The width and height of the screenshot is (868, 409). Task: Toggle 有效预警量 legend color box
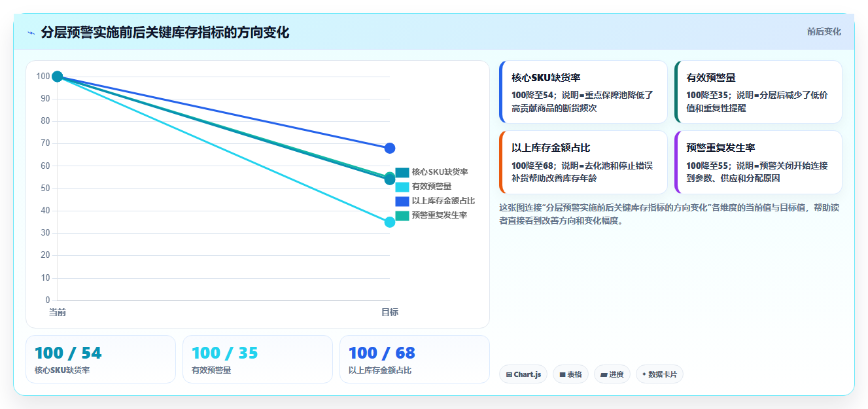[x=402, y=187]
